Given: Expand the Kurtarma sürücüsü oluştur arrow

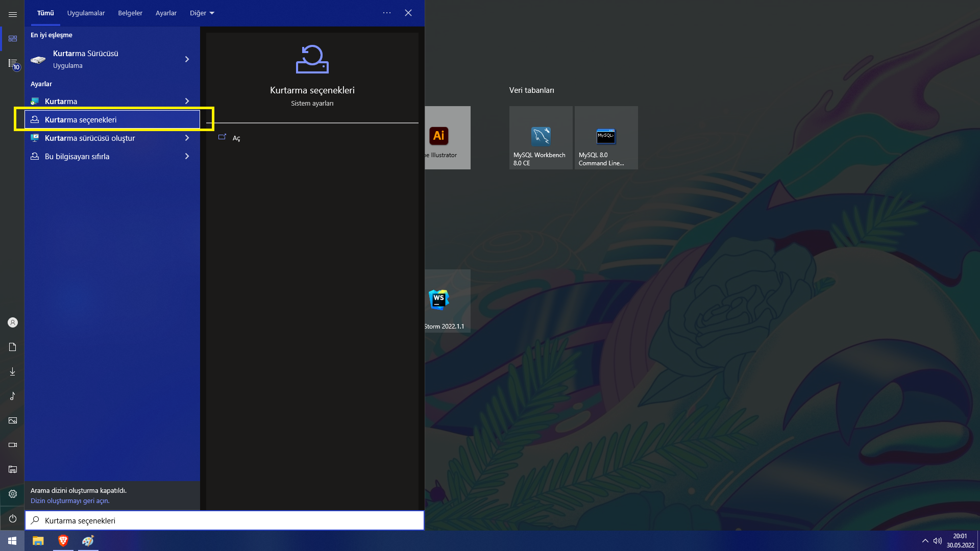Looking at the screenshot, I should pos(187,138).
